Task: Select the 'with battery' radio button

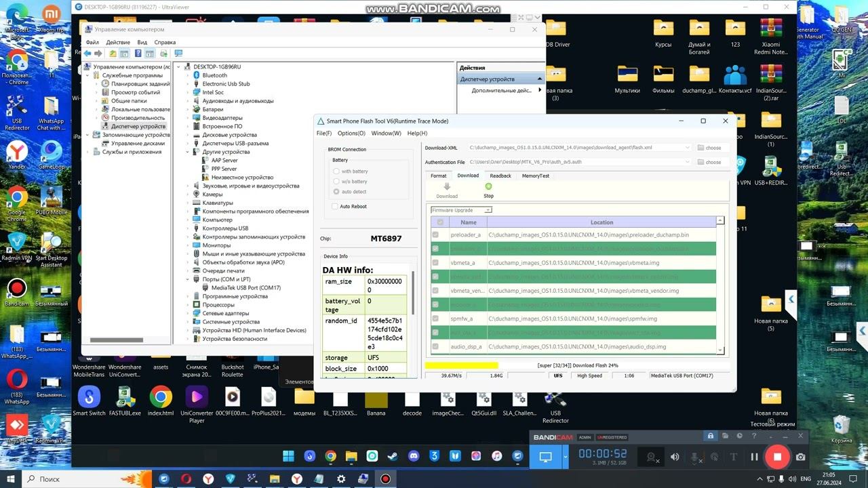Action: pos(336,171)
